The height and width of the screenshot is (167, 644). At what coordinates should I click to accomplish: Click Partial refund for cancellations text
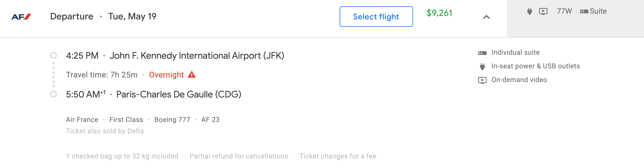[x=239, y=156]
